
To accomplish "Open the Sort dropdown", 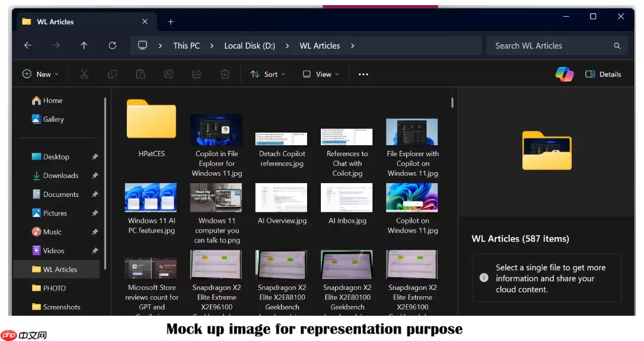I will [x=267, y=73].
